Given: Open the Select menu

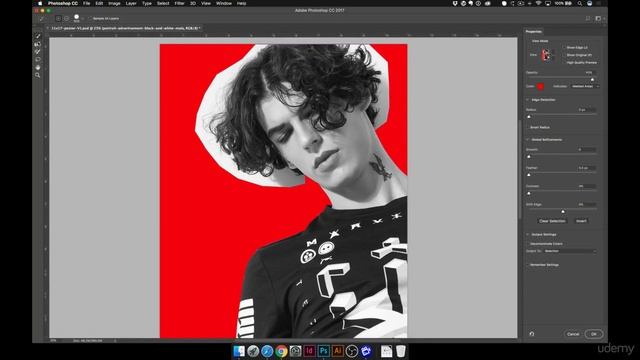Looking at the screenshot, I should pos(163,3).
